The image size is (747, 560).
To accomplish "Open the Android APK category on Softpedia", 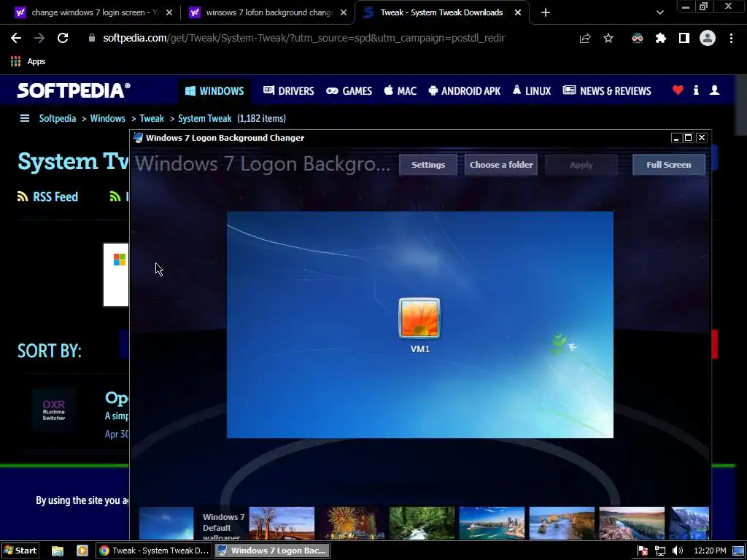I will 465,91.
